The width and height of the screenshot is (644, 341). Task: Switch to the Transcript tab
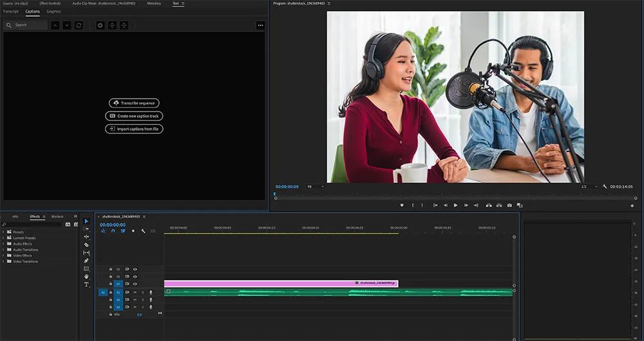(x=11, y=12)
